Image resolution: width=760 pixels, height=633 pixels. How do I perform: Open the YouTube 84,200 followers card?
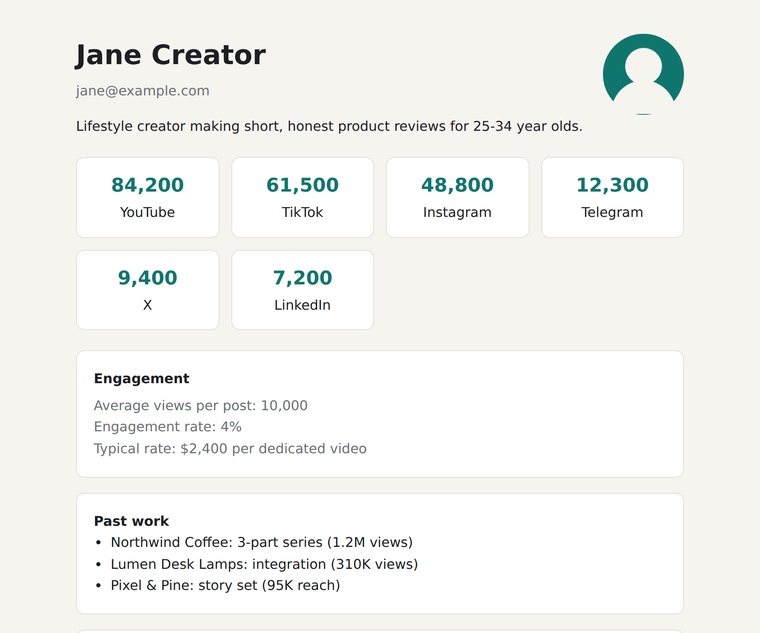(147, 197)
